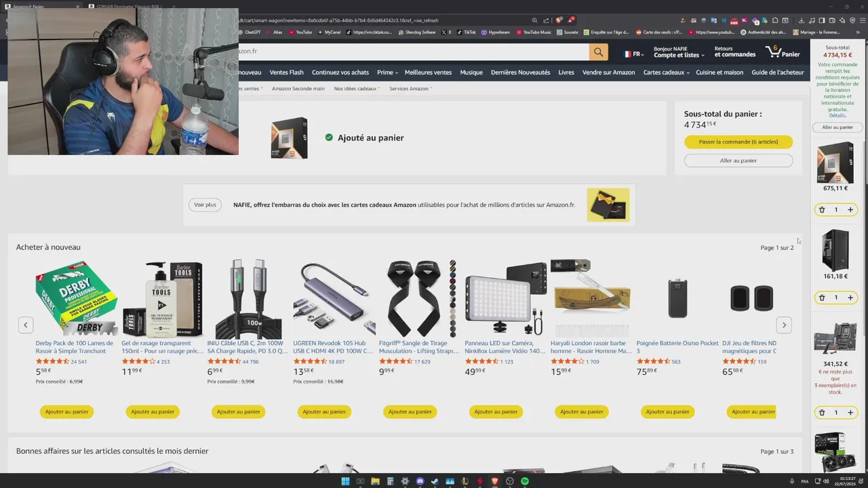Remove the 161,18 € PC case via trash icon
Screen dimensions: 868x488
[822, 298]
